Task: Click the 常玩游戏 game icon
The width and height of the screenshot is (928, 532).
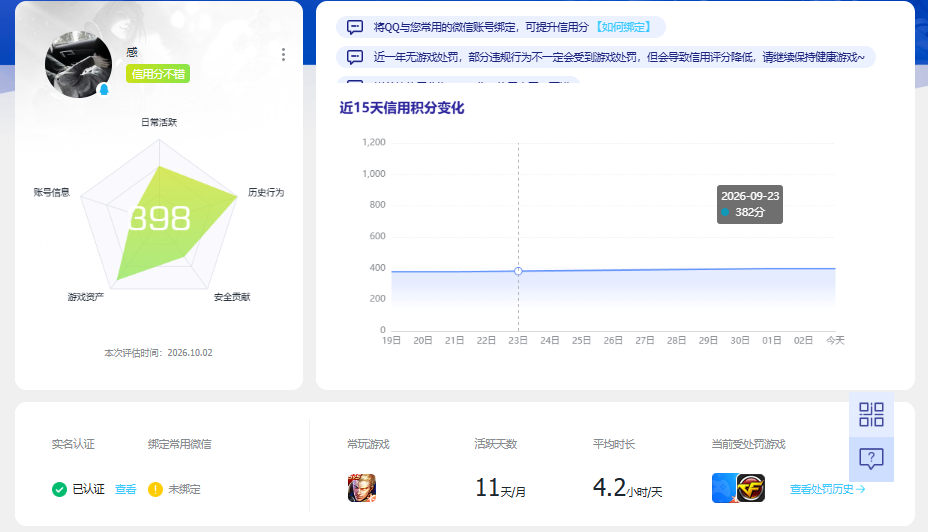Action: 362,488
